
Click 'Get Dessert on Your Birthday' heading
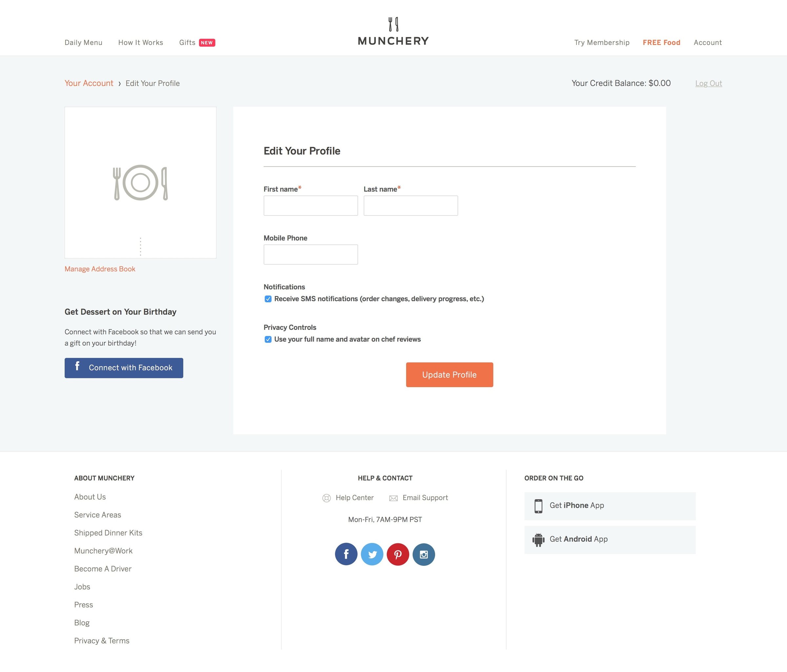tap(120, 312)
